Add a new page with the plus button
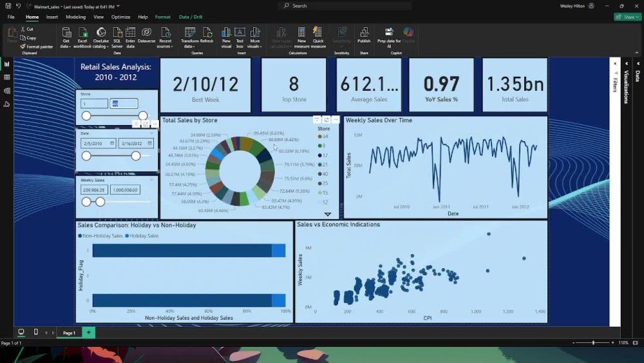Screen dimensions: 644x363 click(89, 332)
